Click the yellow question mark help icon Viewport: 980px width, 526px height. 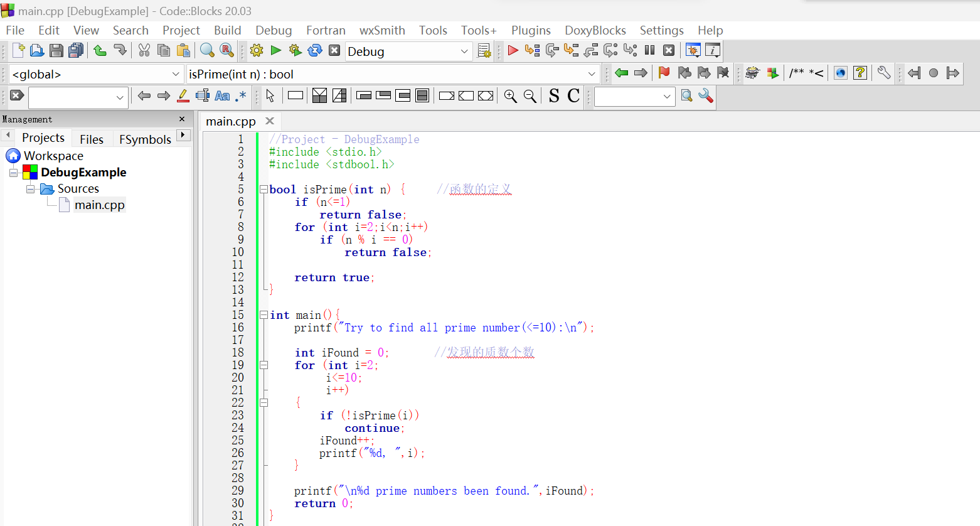pos(860,73)
